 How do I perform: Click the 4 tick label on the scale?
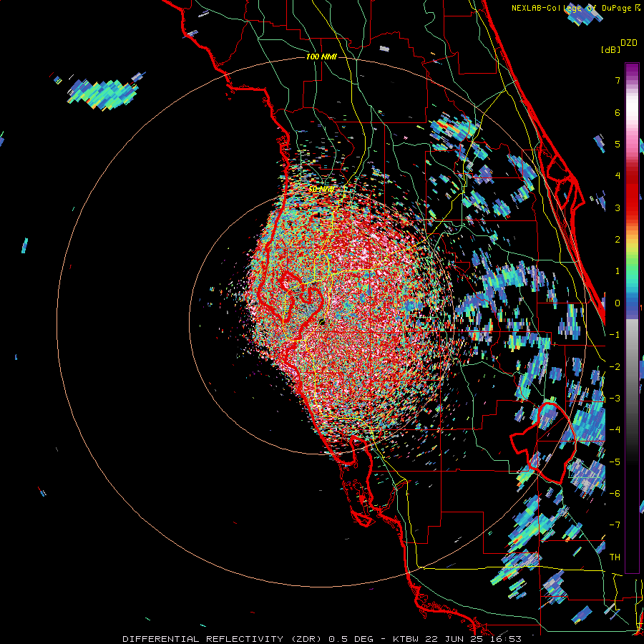(x=618, y=176)
